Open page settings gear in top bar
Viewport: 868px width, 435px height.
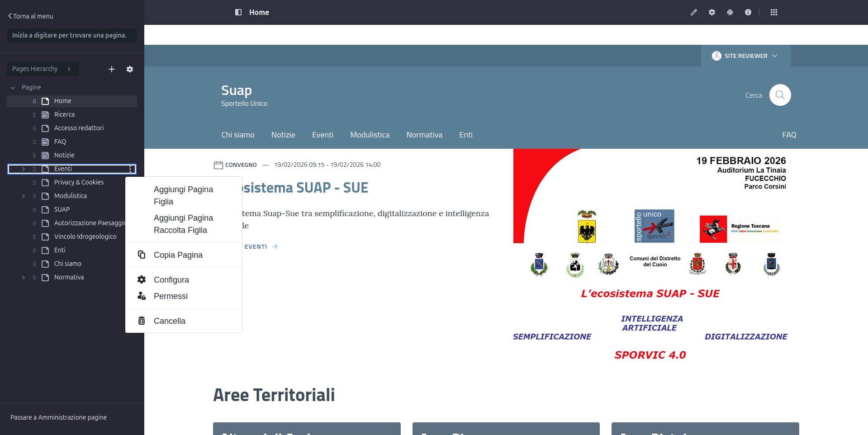coord(712,12)
